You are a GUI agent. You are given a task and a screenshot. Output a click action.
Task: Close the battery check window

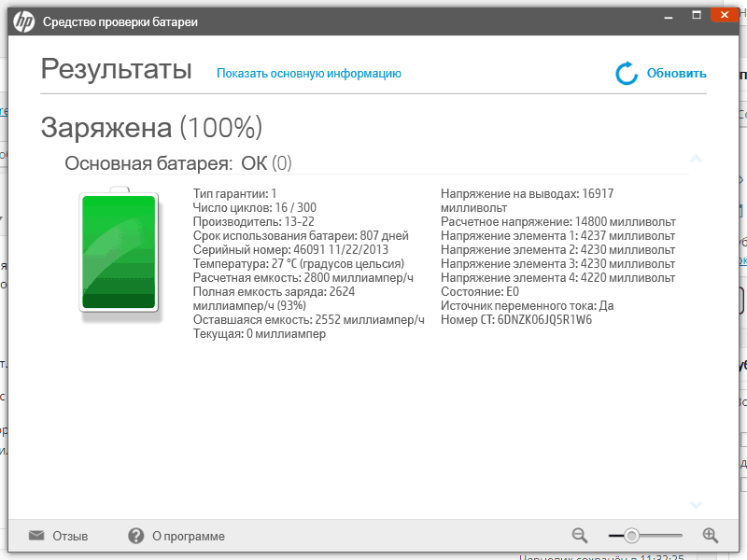725,15
